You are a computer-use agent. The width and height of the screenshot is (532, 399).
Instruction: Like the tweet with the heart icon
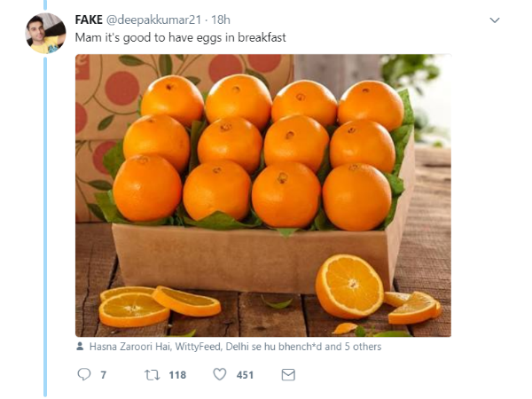pyautogui.click(x=220, y=375)
